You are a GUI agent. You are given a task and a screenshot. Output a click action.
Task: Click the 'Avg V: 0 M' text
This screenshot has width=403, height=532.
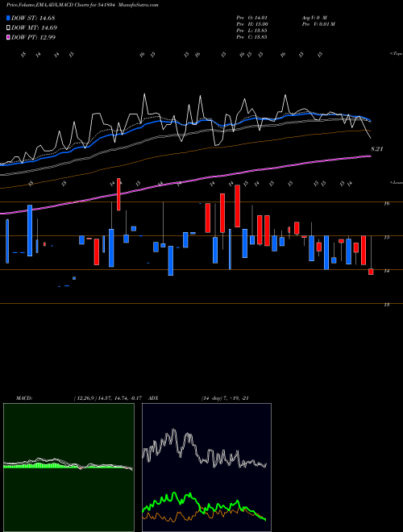[314, 18]
